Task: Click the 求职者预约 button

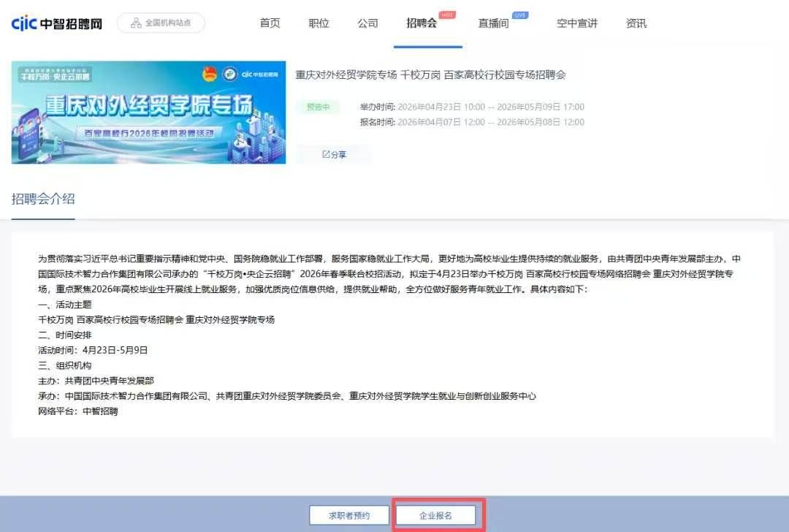Action: [348, 515]
